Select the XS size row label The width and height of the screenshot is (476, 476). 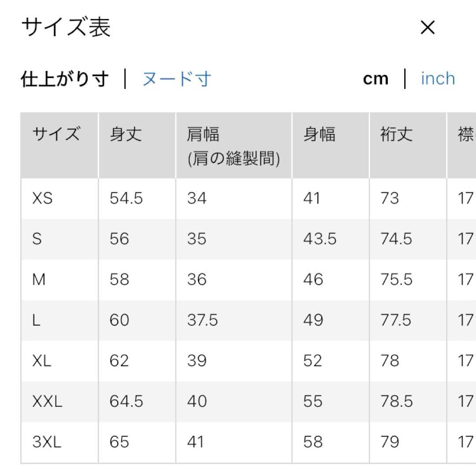coord(42,198)
